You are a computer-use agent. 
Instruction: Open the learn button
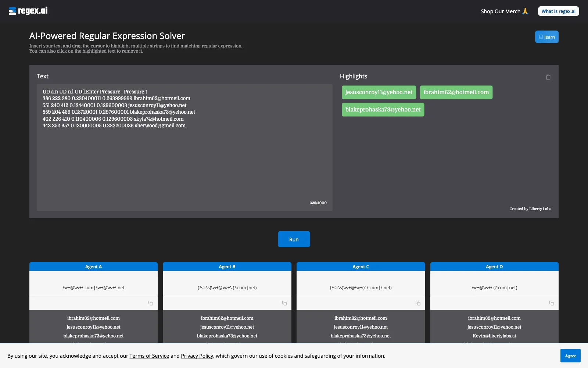546,37
